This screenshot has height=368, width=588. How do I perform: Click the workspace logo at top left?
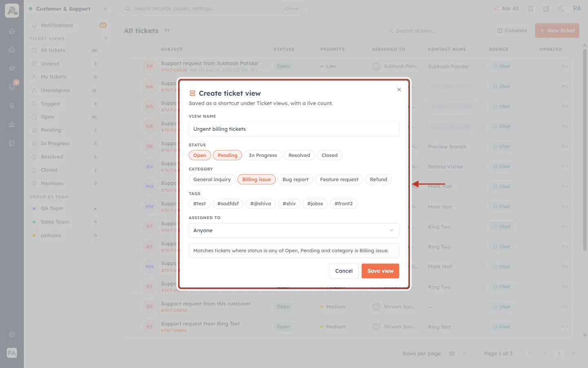pyautogui.click(x=12, y=11)
